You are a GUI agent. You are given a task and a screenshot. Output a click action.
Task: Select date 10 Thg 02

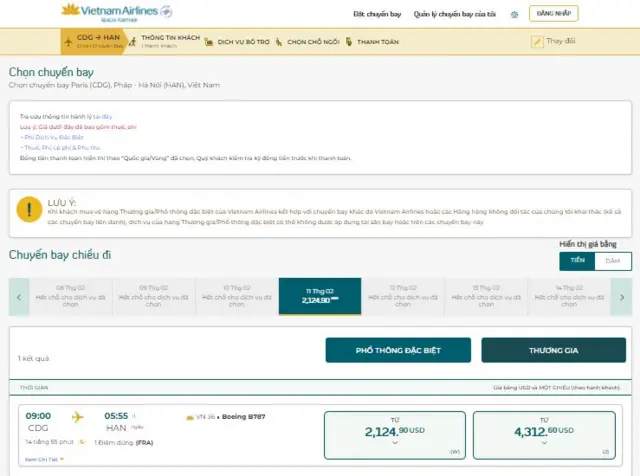click(x=237, y=297)
